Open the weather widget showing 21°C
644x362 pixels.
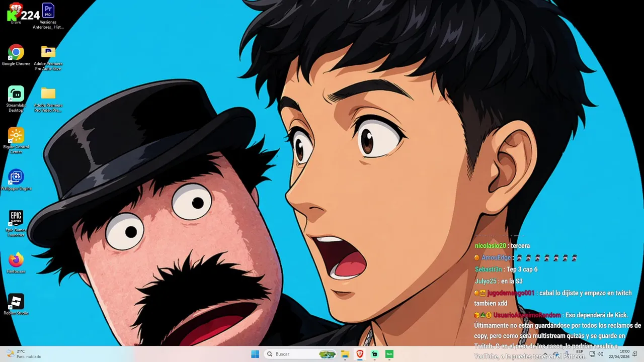[23, 354]
